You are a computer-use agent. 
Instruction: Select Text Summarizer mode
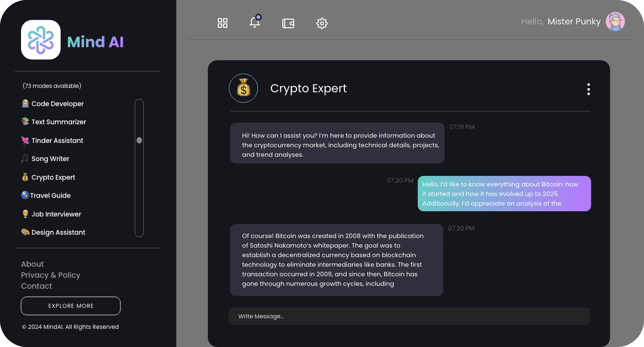click(x=54, y=122)
